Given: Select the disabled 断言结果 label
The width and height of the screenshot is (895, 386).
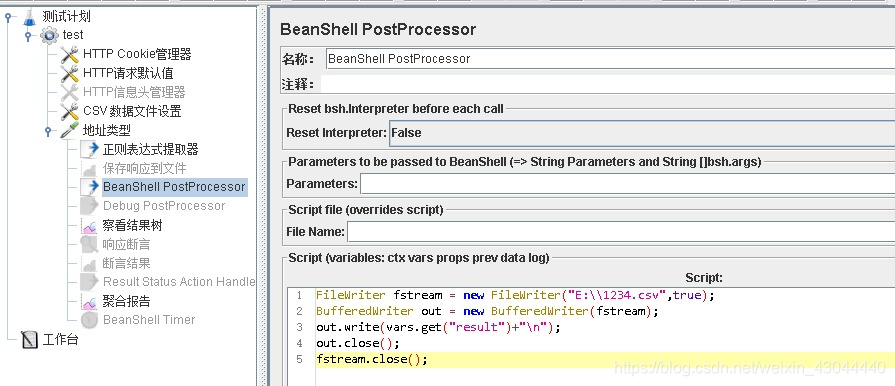Looking at the screenshot, I should click(x=127, y=263).
